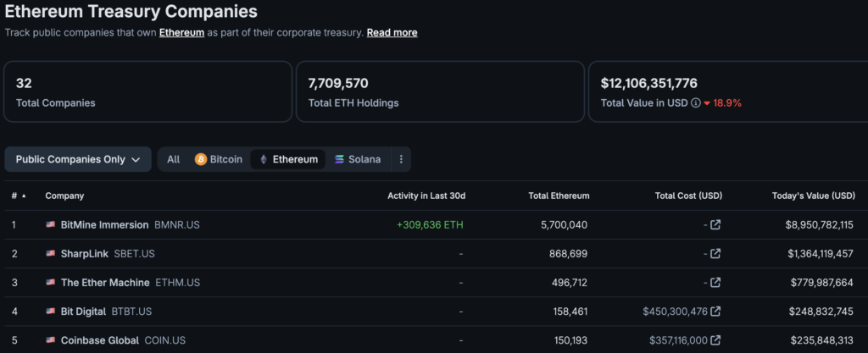Open the Coinbase Global total cost external link icon
Screen dimensions: 868x353
tap(715, 339)
